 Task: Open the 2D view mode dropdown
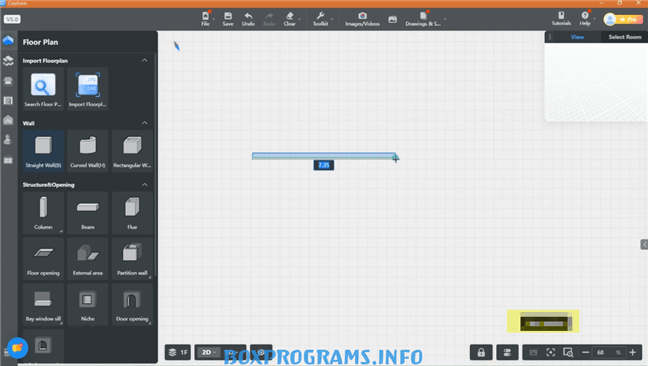(209, 352)
